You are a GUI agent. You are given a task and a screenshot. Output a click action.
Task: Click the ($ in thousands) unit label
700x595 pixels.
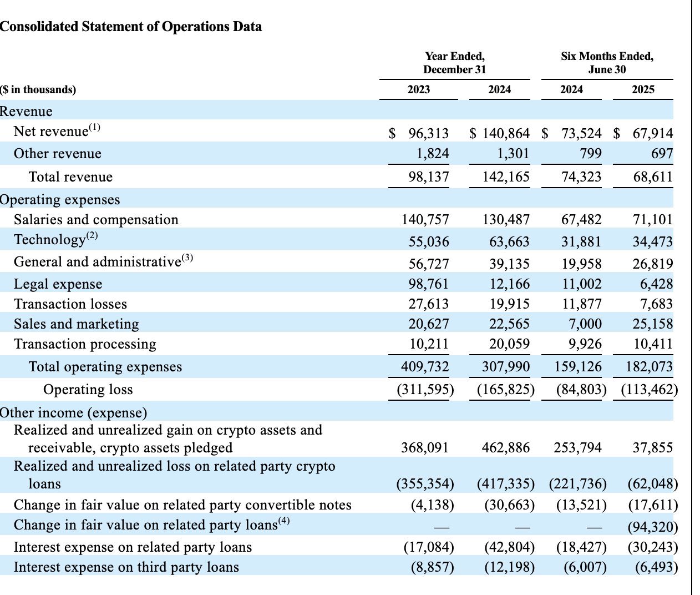click(38, 89)
